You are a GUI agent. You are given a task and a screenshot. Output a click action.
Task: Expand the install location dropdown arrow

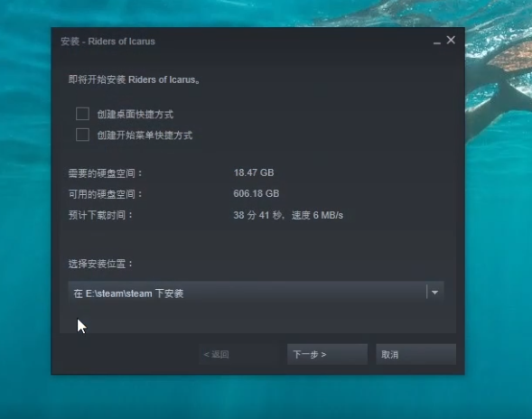(435, 292)
